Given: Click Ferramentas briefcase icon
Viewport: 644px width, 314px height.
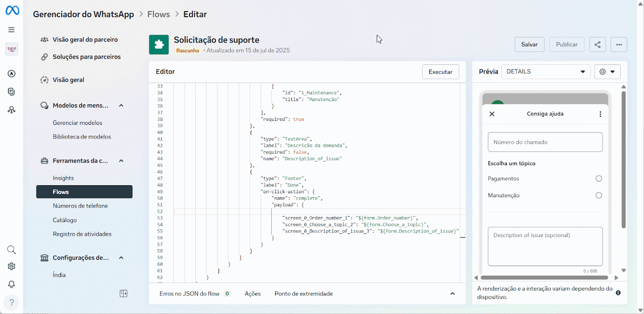Looking at the screenshot, I should coord(45,161).
